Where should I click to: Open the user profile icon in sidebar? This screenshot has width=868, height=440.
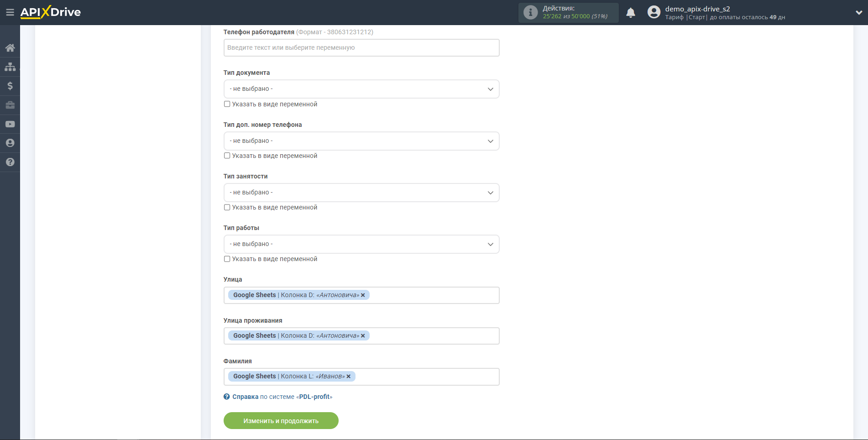[x=10, y=143]
